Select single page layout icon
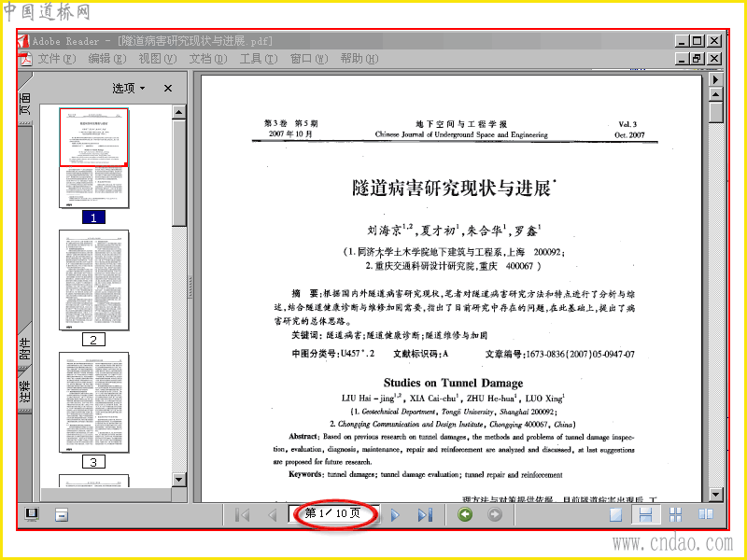The width and height of the screenshot is (747, 560). coord(616,515)
